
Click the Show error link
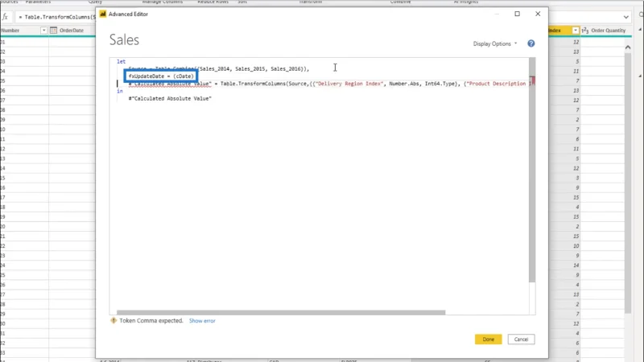pos(202,320)
